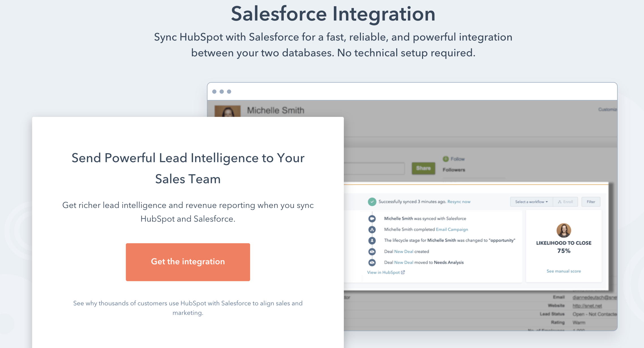Click the http://snet.net website link
Image resolution: width=644 pixels, height=348 pixels.
tap(587, 306)
